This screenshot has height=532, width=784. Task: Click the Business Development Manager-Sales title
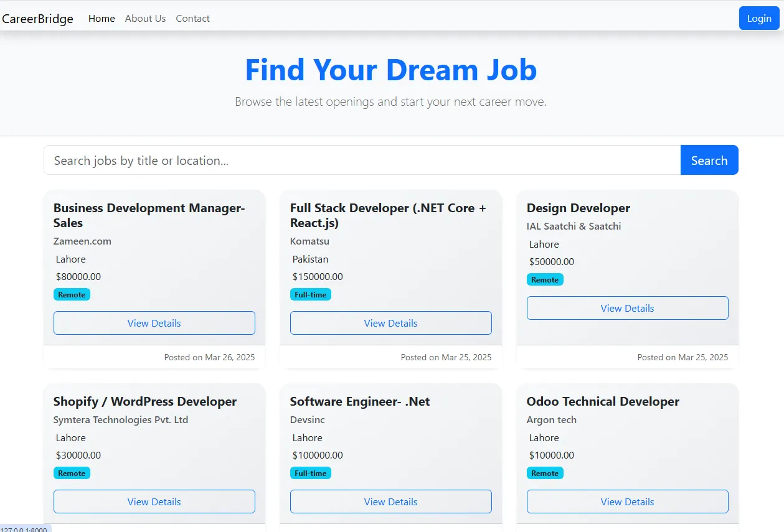149,215
